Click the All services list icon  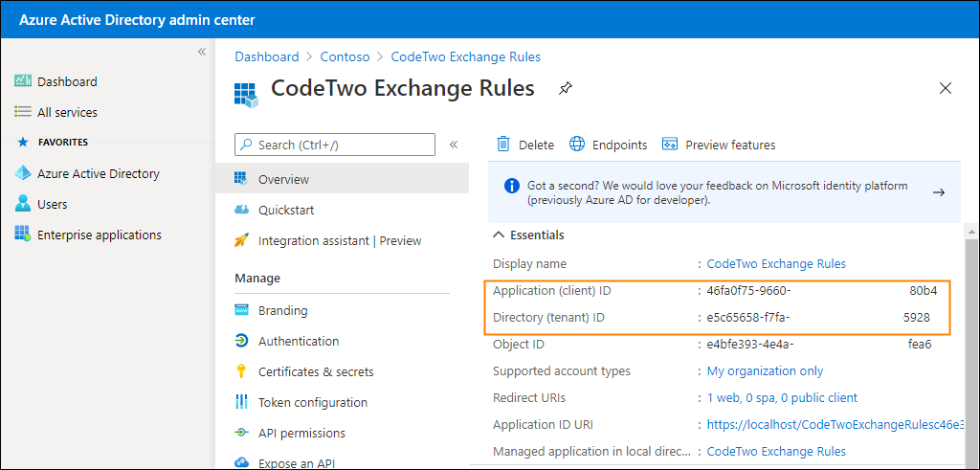click(x=23, y=112)
